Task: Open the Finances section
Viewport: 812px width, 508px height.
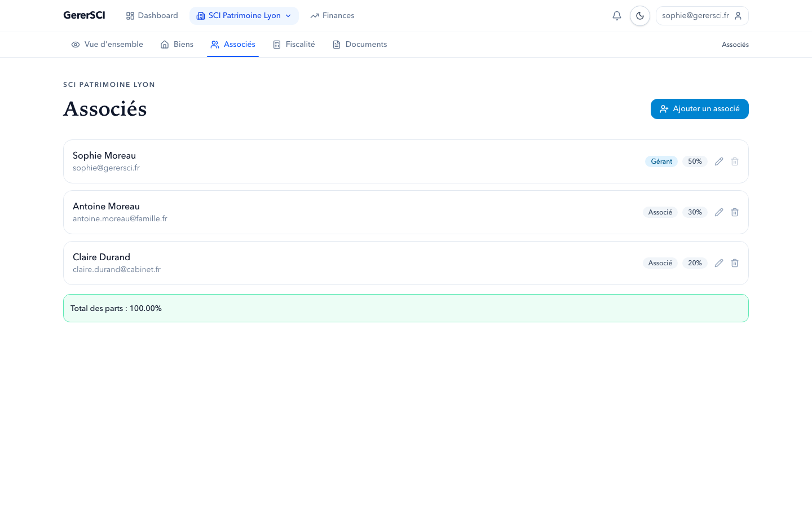Action: (x=332, y=16)
